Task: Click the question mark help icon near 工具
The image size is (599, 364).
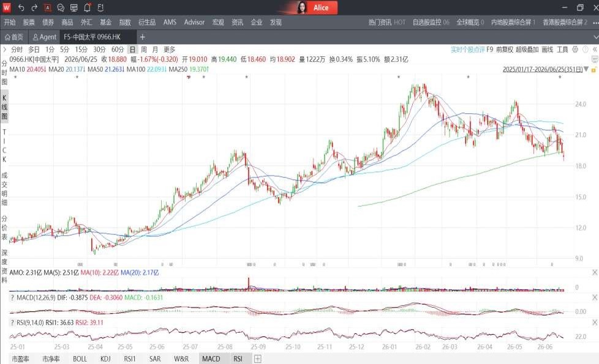Action: 585,50
